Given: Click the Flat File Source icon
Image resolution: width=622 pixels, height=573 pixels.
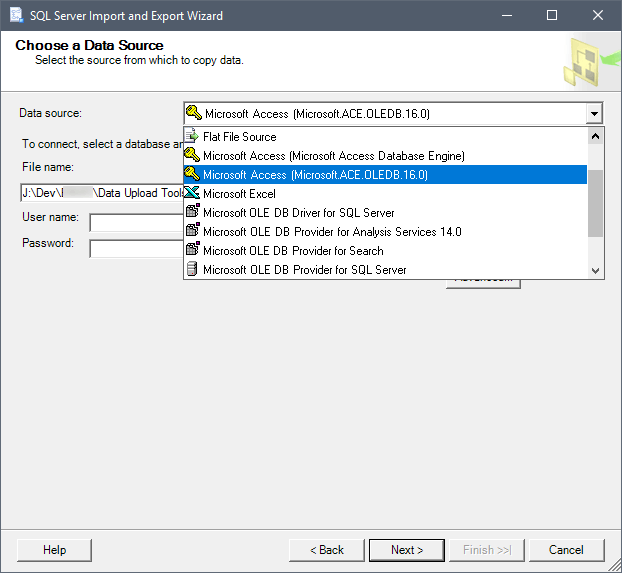Looking at the screenshot, I should click(192, 136).
